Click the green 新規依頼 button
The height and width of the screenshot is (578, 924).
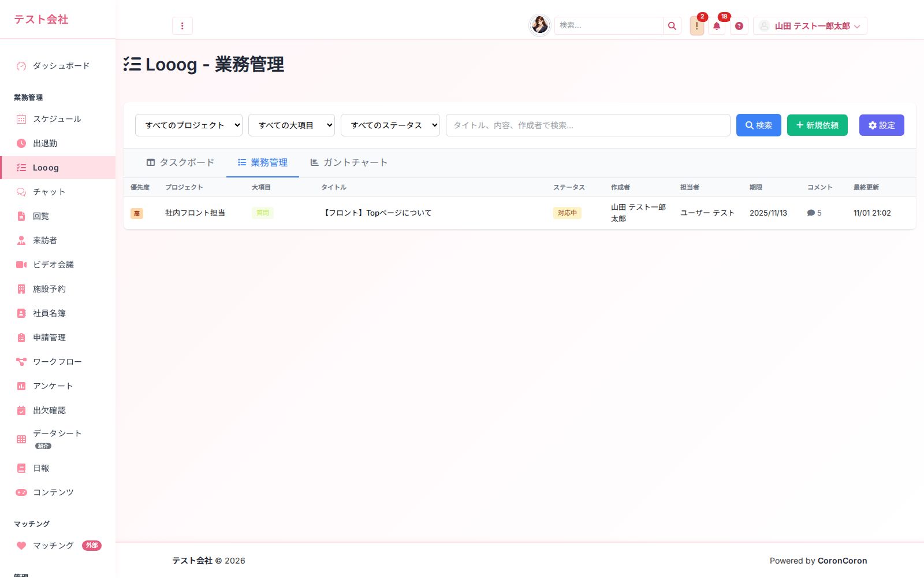pos(817,125)
